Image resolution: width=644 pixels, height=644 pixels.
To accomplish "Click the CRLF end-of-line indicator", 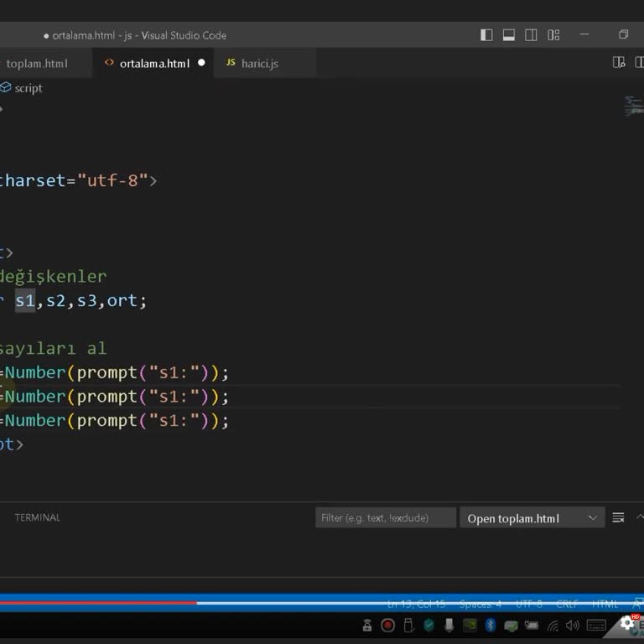I will point(567,604).
